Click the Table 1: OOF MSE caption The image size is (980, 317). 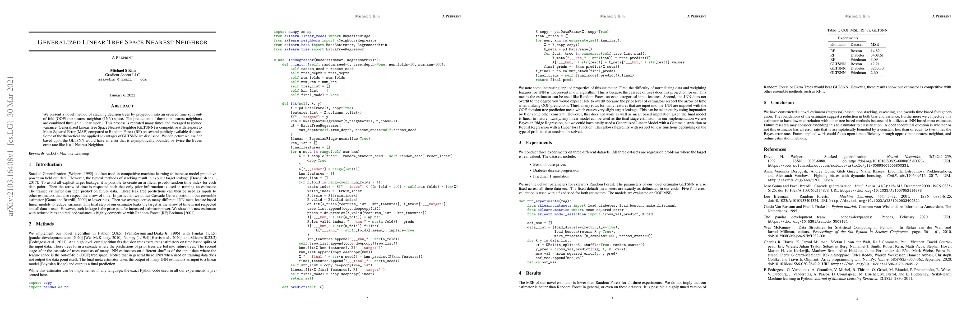[x=857, y=30]
